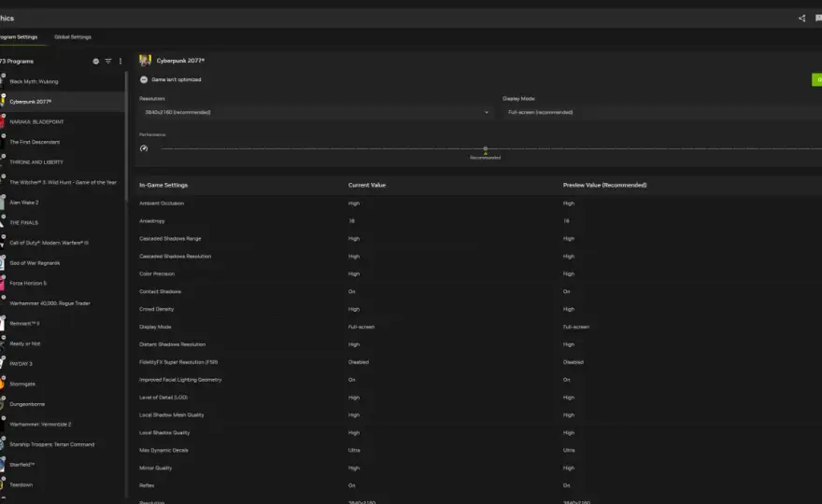Image resolution: width=822 pixels, height=504 pixels.
Task: Select God of War Ragnarök in list
Action: click(x=63, y=263)
